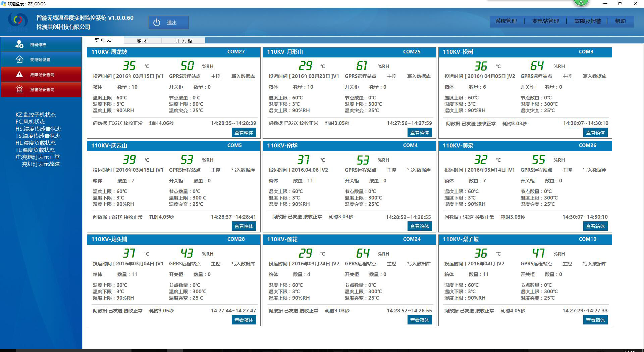This screenshot has height=352, width=644.
Task: Switch to the 箱体 tab
Action: tap(143, 41)
